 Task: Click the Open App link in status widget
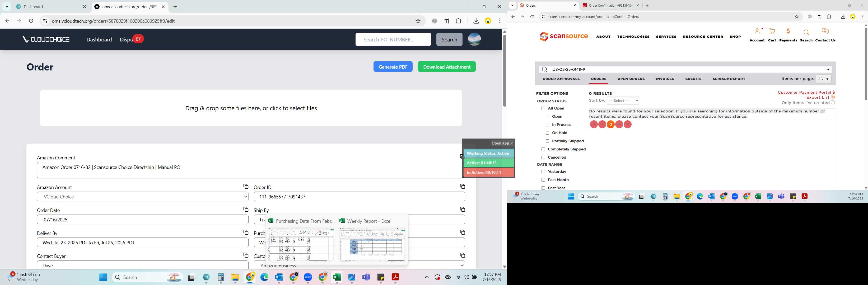[x=502, y=143]
